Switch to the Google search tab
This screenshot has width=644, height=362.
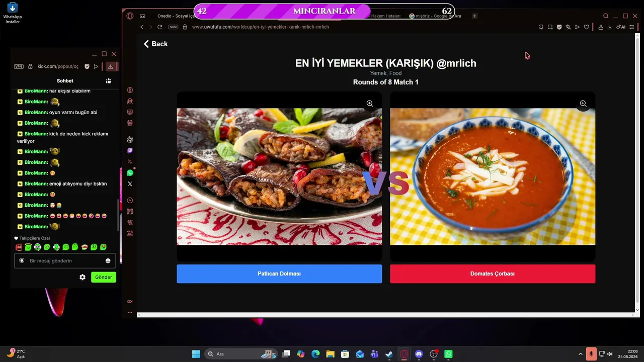pos(435,16)
